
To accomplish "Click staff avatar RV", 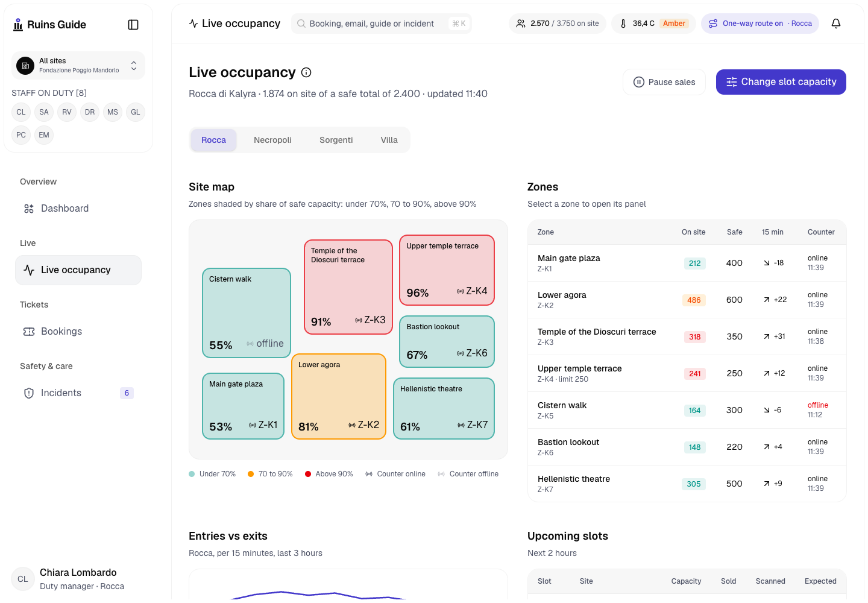I will click(67, 112).
